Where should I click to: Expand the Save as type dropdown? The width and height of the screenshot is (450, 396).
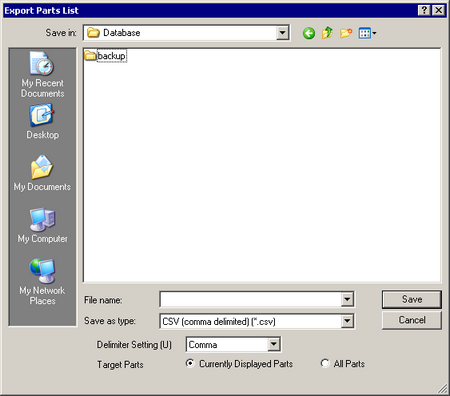coord(347,321)
